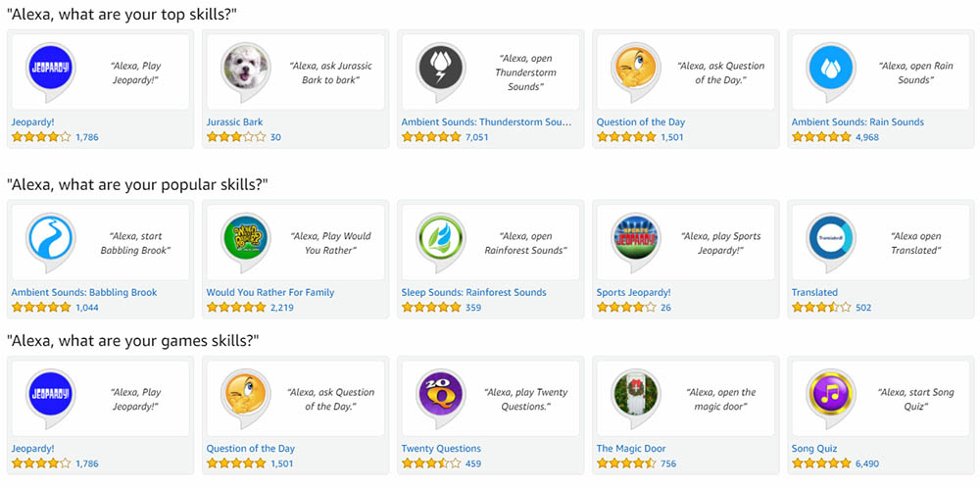Click the Magic Door skill icon
This screenshot has height=487, width=980.
click(636, 394)
